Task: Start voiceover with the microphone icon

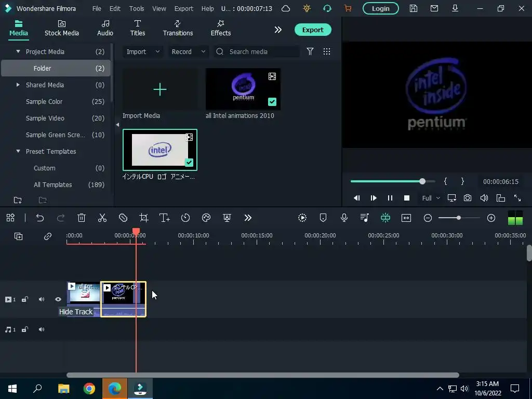Action: coord(344,218)
